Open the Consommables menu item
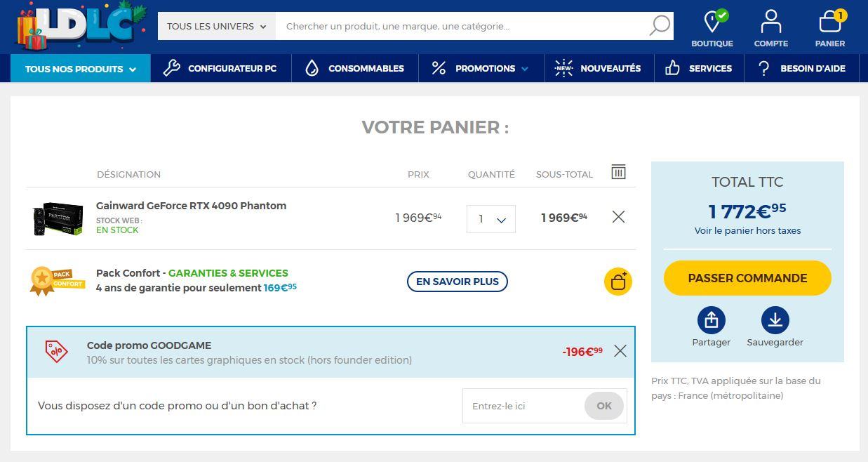The height and width of the screenshot is (462, 868). pos(355,68)
